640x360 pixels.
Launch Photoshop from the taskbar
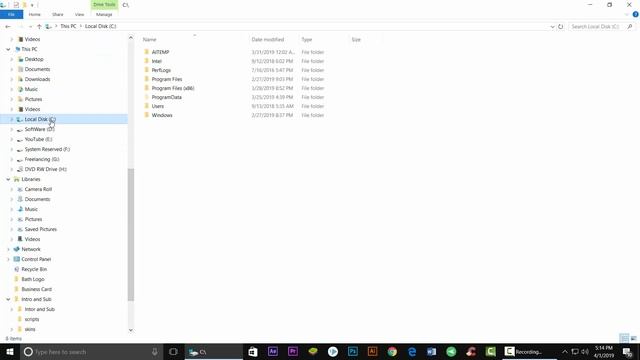353,351
